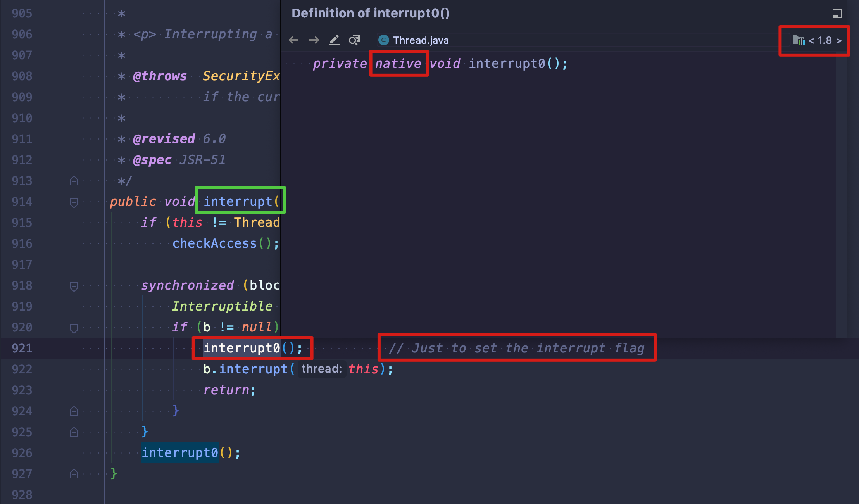The height and width of the screenshot is (504, 859).
Task: Click the back arrow in definition popup
Action: point(293,40)
